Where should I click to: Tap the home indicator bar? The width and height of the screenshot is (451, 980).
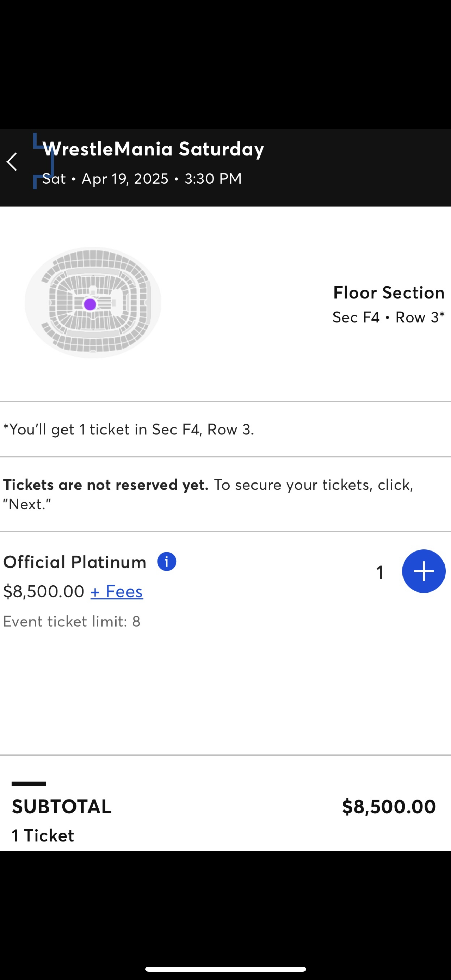point(225,969)
